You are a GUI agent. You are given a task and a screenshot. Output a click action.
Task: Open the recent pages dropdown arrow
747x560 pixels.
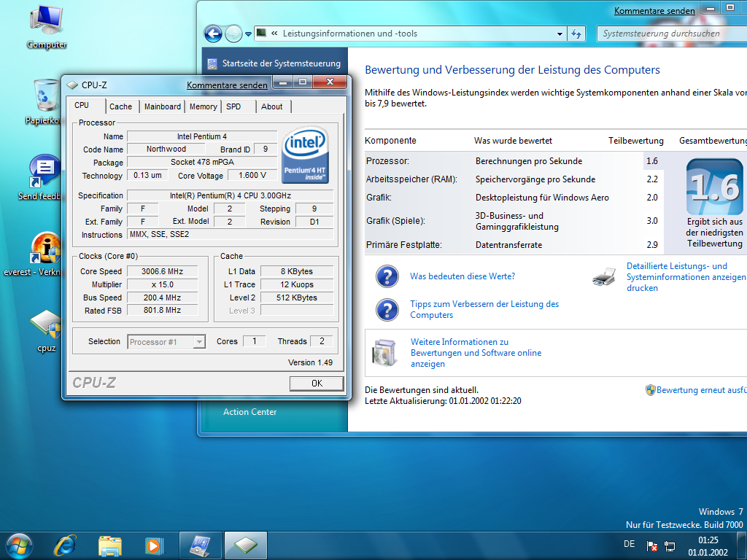(248, 34)
